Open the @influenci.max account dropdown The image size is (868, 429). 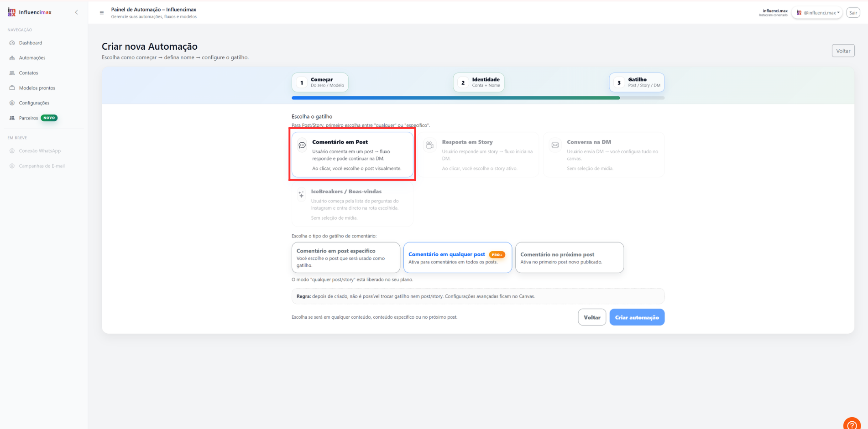[817, 13]
